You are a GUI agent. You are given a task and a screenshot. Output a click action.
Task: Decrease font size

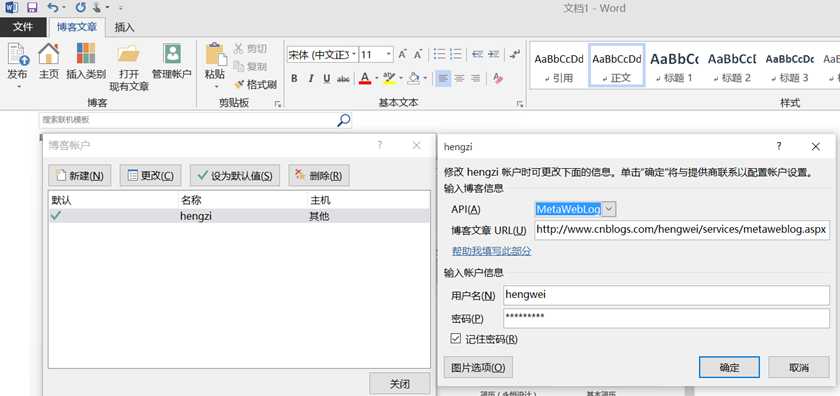[x=417, y=54]
